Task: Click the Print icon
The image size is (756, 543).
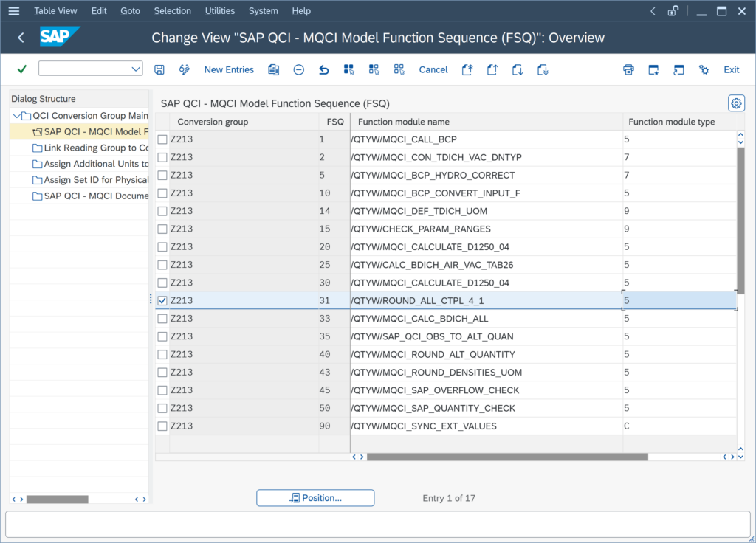Action: click(x=629, y=69)
